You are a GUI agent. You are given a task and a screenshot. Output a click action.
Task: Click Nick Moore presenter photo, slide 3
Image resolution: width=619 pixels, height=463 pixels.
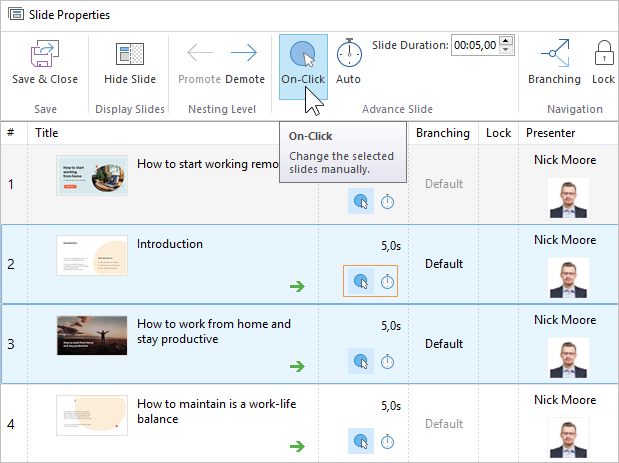568,358
